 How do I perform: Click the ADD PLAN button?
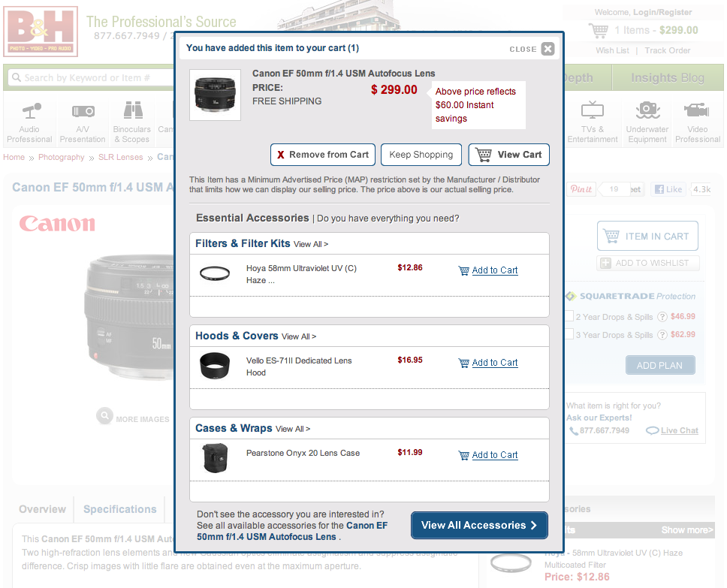point(660,365)
